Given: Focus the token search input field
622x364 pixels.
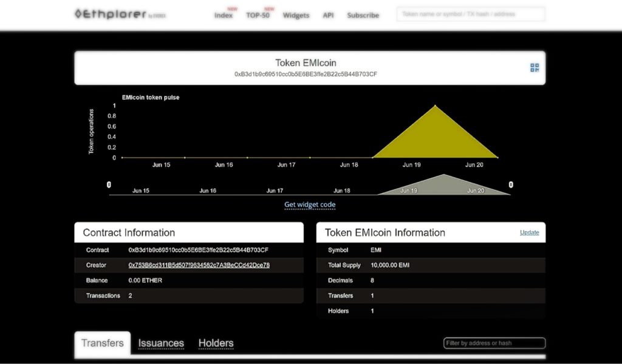Looking at the screenshot, I should coord(471,15).
